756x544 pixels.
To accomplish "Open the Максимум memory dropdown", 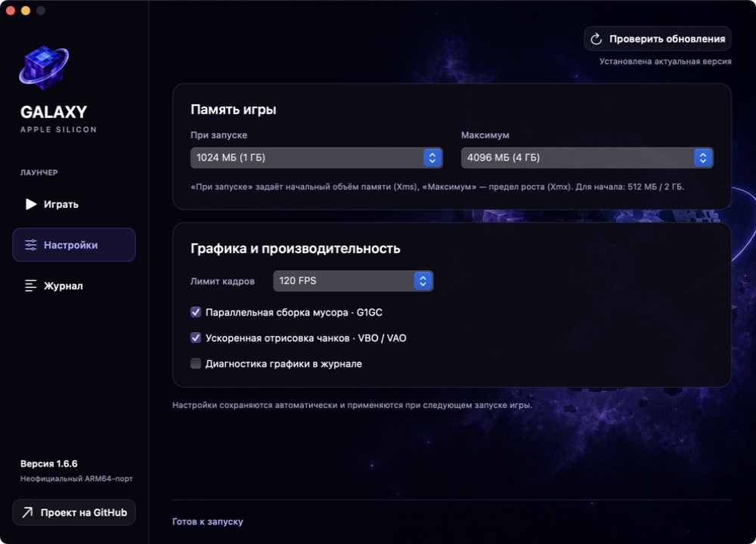I will [587, 158].
